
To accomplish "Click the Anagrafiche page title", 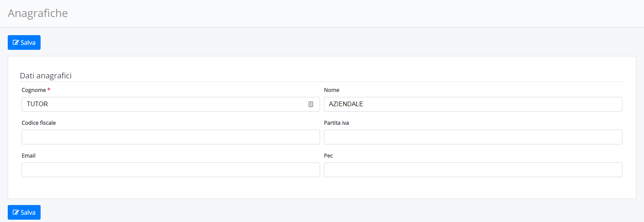I will tap(38, 13).
